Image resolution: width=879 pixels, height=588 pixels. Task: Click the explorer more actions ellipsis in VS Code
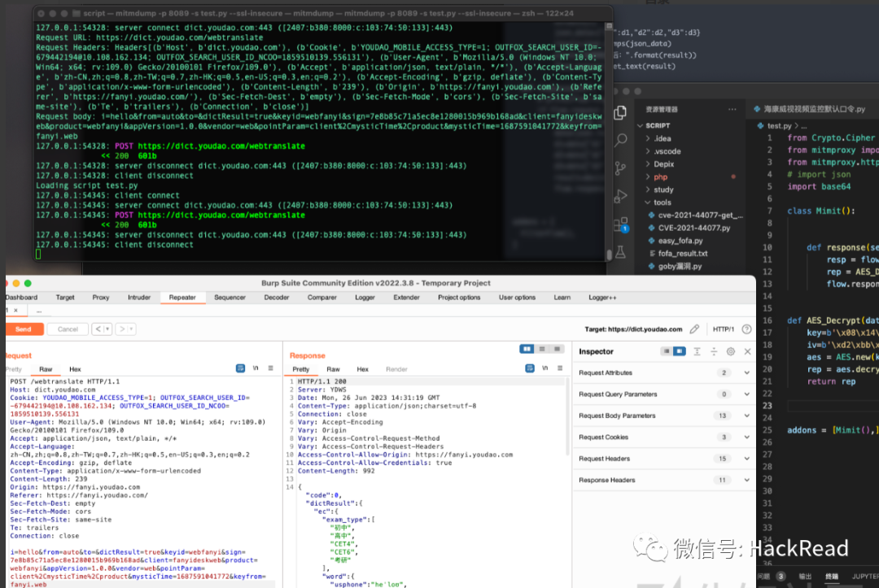pyautogui.click(x=732, y=109)
